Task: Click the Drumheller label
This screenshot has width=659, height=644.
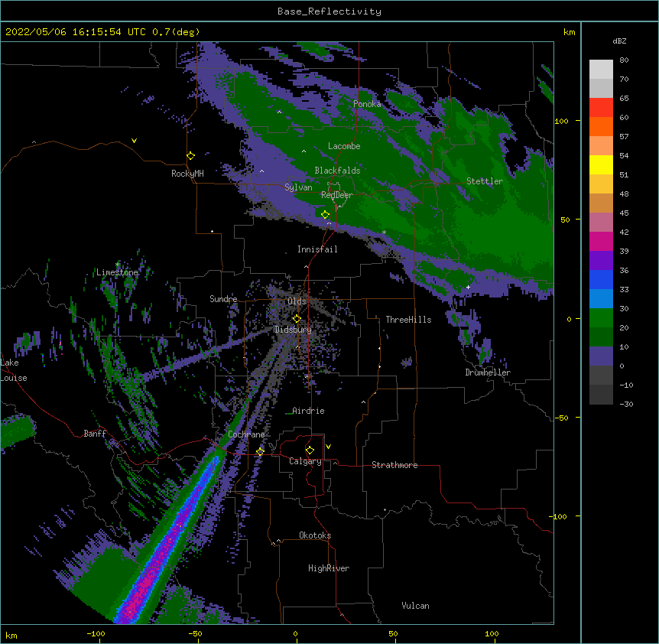Action: 488,372
